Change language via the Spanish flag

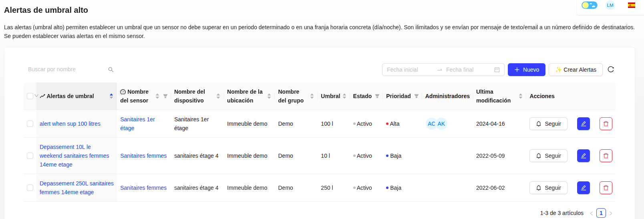coord(632,5)
